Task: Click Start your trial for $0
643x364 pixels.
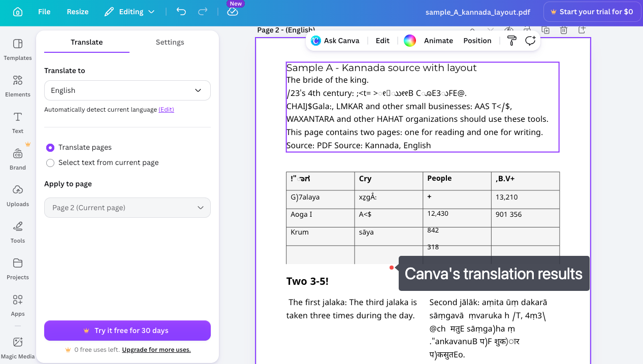Action: pos(591,12)
